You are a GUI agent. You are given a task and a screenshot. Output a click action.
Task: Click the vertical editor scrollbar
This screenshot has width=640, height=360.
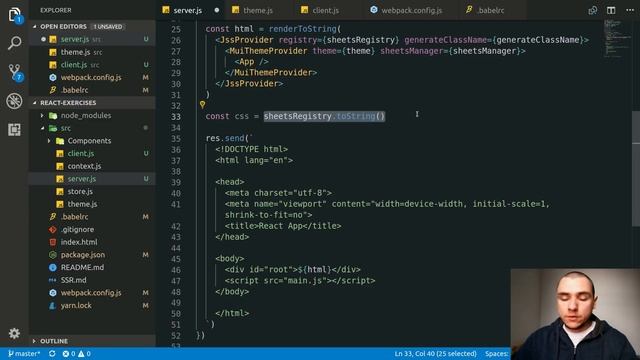(x=636, y=168)
